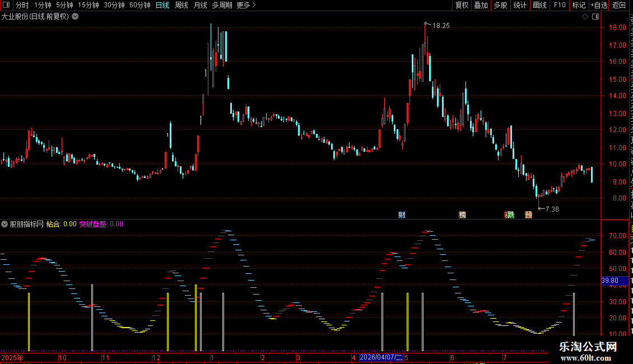Screen dimensions: 633x364
Task: Click the 财 finance event marker
Action: 402,214
